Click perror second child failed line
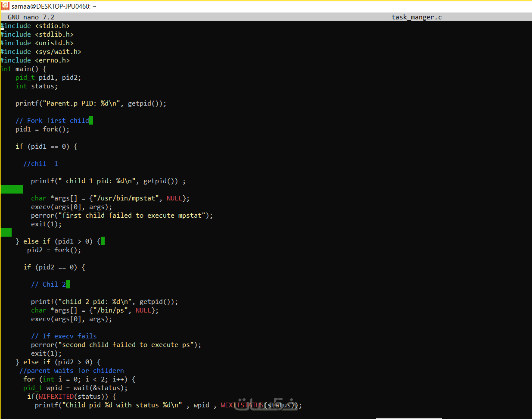This screenshot has width=532, height=419. [x=116, y=345]
